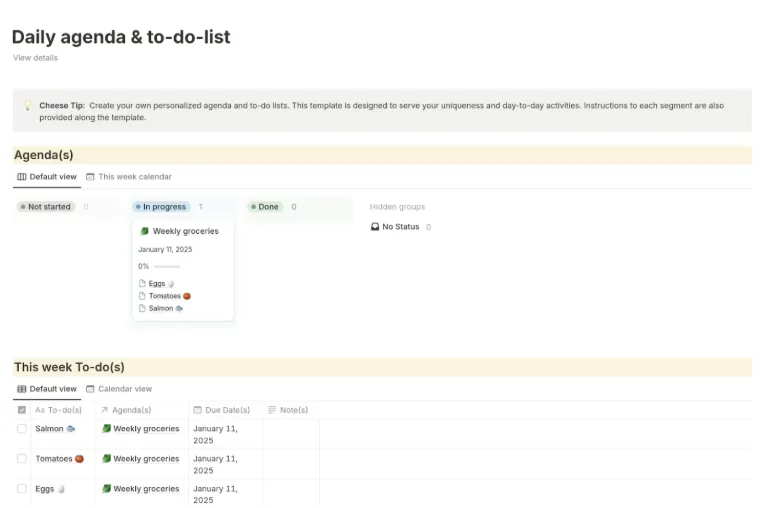Switch to This week calendar tab
The image size is (780, 508).
click(129, 177)
